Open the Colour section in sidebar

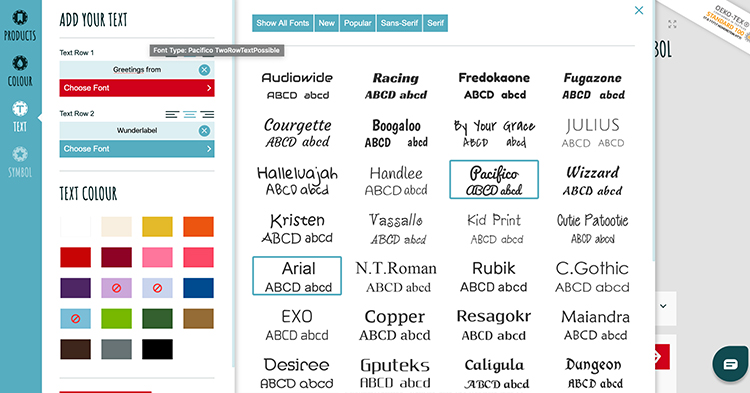click(20, 71)
